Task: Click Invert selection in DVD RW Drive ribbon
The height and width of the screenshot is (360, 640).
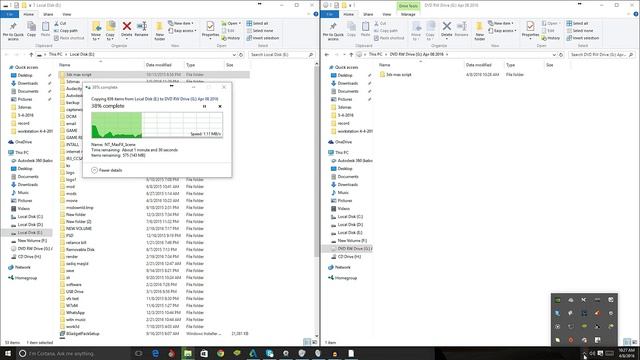Action: (582, 38)
